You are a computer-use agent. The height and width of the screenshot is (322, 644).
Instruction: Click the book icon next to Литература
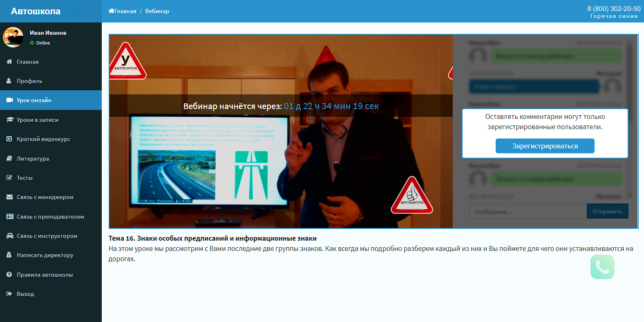pos(9,159)
